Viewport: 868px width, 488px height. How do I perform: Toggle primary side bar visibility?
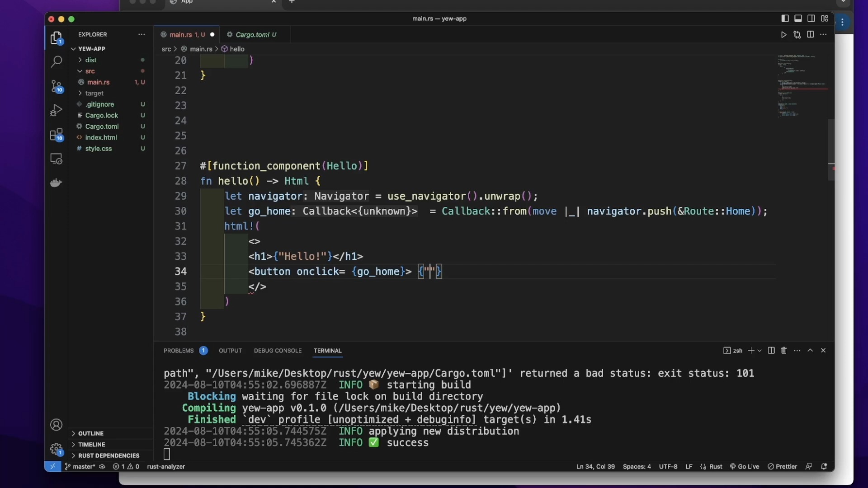785,19
